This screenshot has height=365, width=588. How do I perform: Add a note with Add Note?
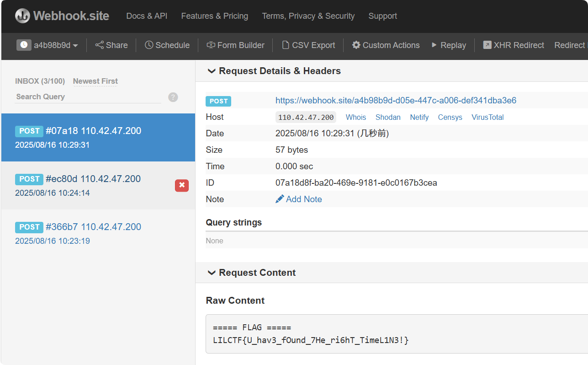(299, 199)
